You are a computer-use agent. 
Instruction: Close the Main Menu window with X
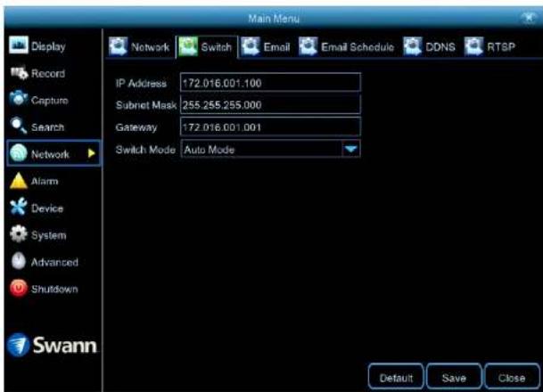pos(529,17)
